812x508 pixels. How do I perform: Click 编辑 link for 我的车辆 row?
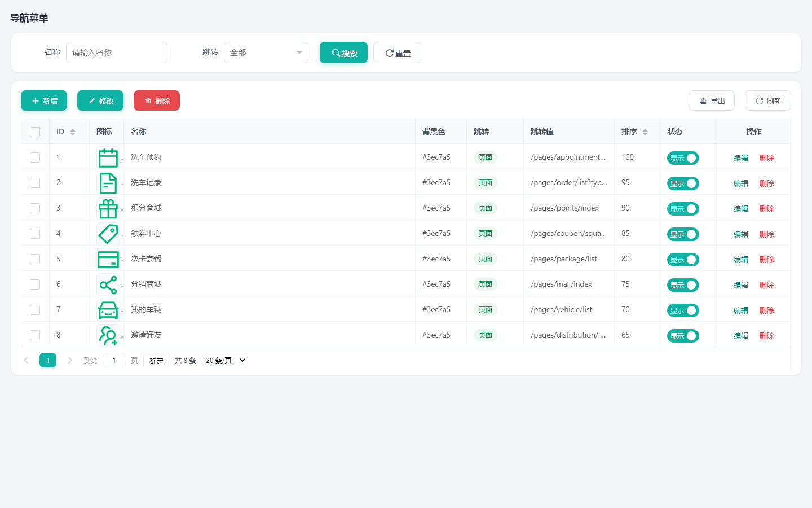click(x=741, y=310)
